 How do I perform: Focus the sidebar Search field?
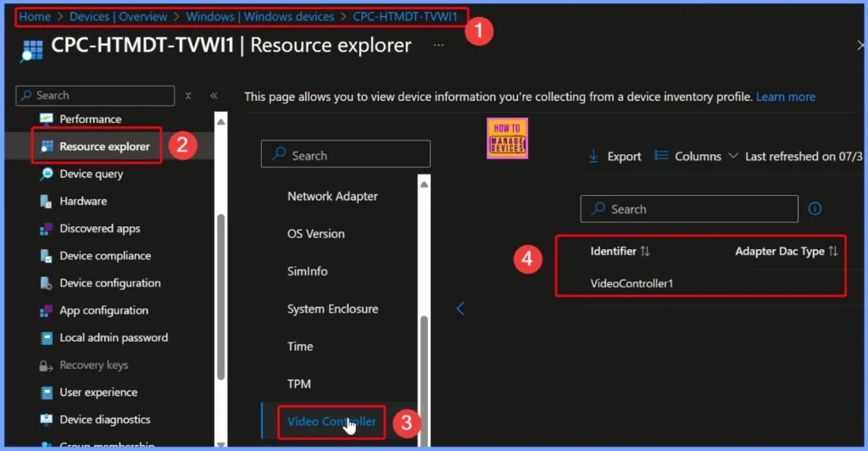pyautogui.click(x=95, y=96)
